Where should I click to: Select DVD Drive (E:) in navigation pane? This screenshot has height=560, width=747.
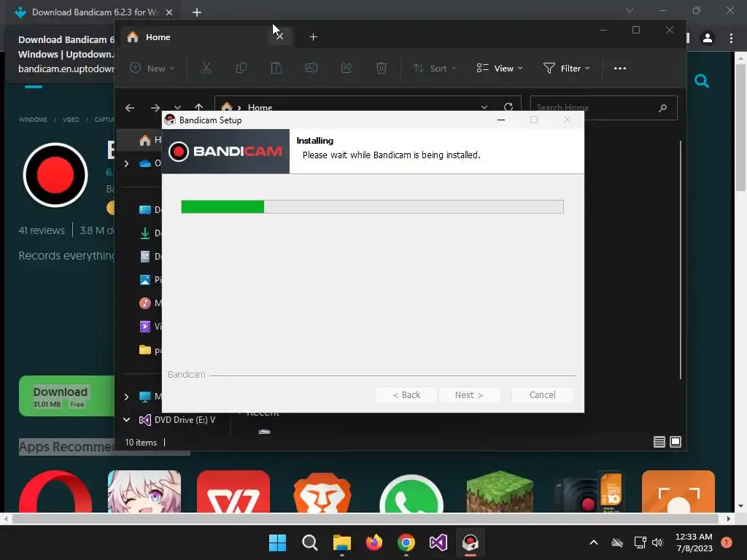[185, 419]
